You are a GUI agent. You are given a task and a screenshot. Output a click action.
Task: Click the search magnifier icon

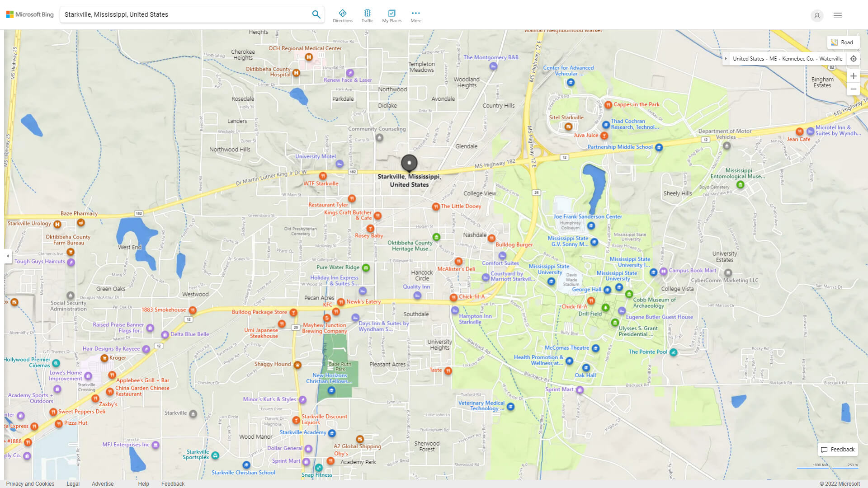[316, 14]
